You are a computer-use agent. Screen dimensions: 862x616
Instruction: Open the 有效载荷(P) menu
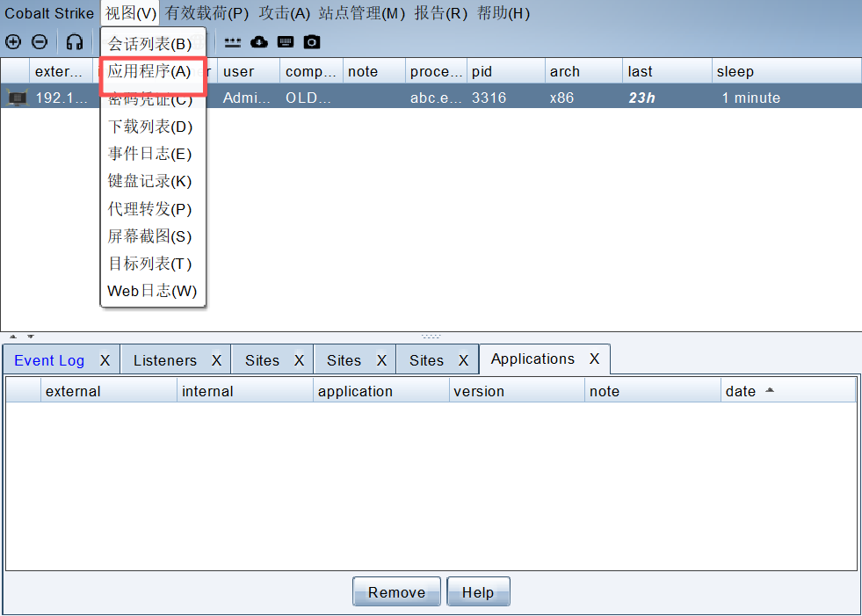(207, 13)
